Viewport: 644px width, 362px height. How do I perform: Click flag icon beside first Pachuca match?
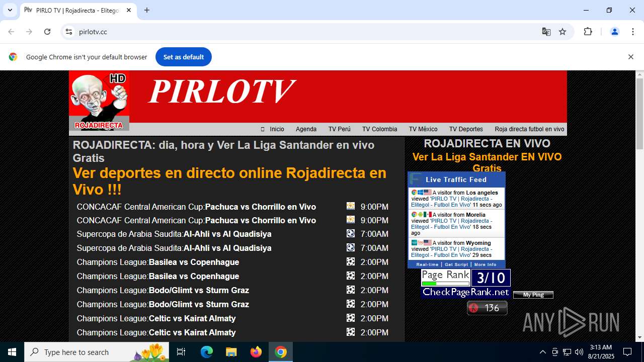point(351,206)
